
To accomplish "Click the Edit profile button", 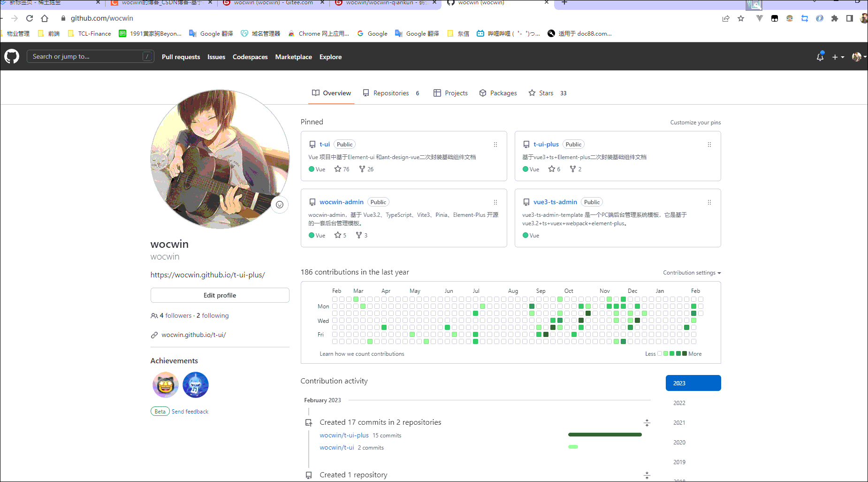I will 220,295.
